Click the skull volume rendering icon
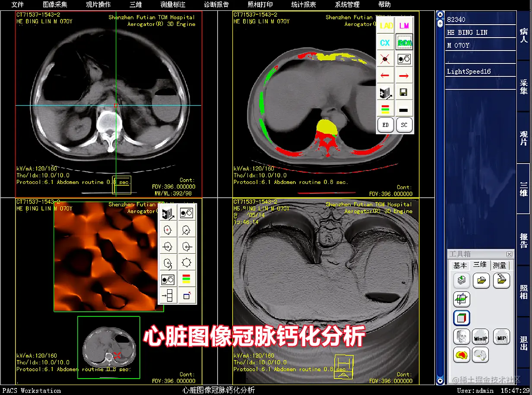The image size is (532, 395). tap(462, 337)
